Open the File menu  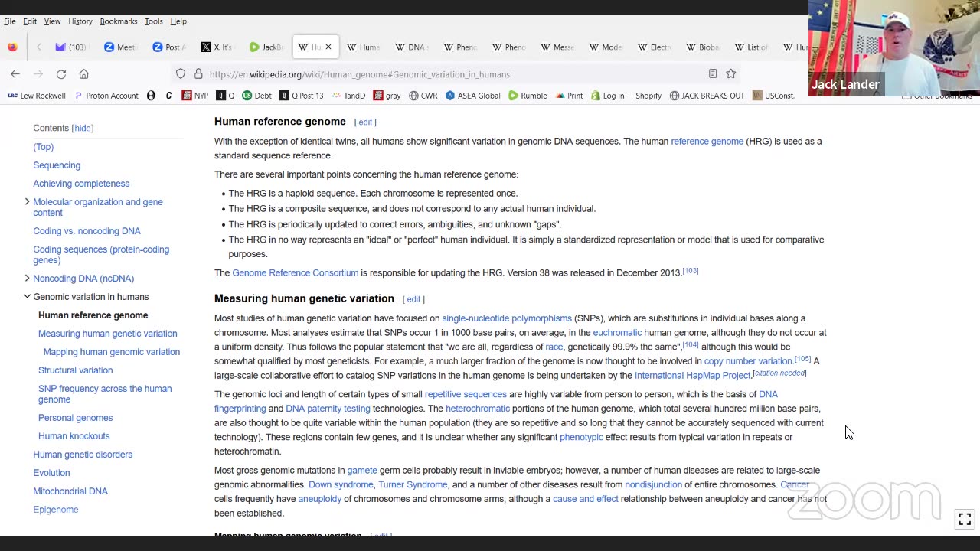coord(10,21)
